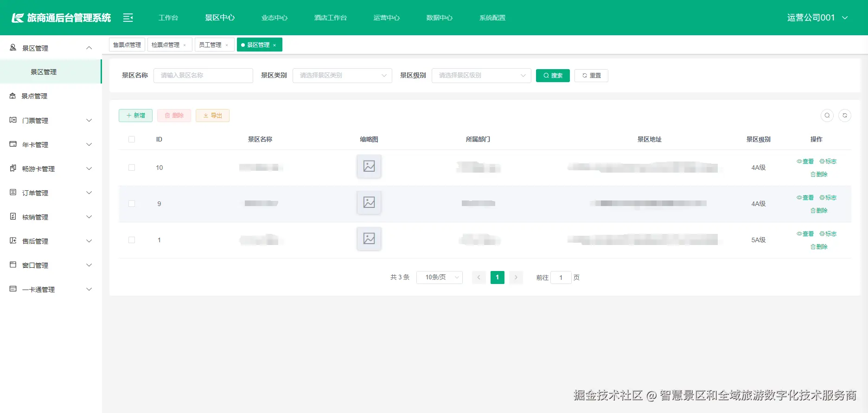Screen dimensions: 868x413
Task: Click the 景区地址 column header
Action: coord(649,139)
